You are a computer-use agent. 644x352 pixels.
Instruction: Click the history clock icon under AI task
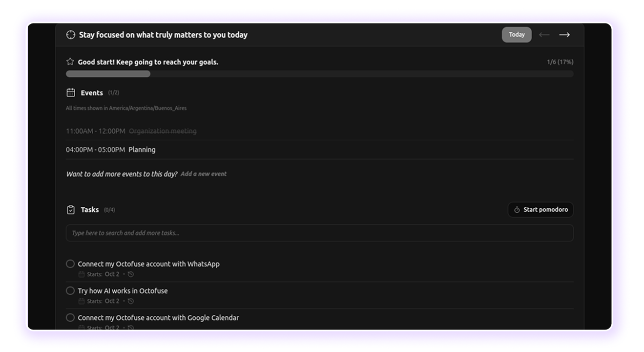(x=131, y=301)
